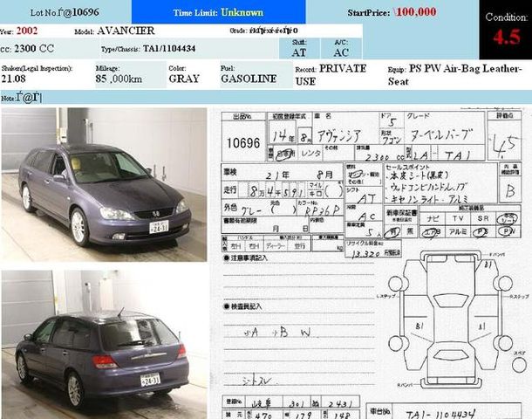Click the Note field label
Screen dimensions: 532x419
tap(8, 99)
